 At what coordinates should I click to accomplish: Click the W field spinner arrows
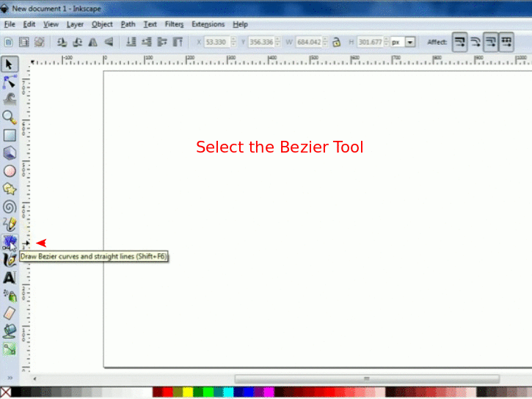pos(325,42)
